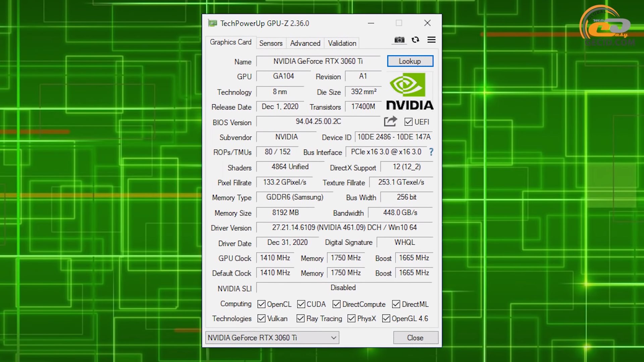Switch to the Graphics Card tab
Screen dimensions: 644x362
click(x=230, y=42)
